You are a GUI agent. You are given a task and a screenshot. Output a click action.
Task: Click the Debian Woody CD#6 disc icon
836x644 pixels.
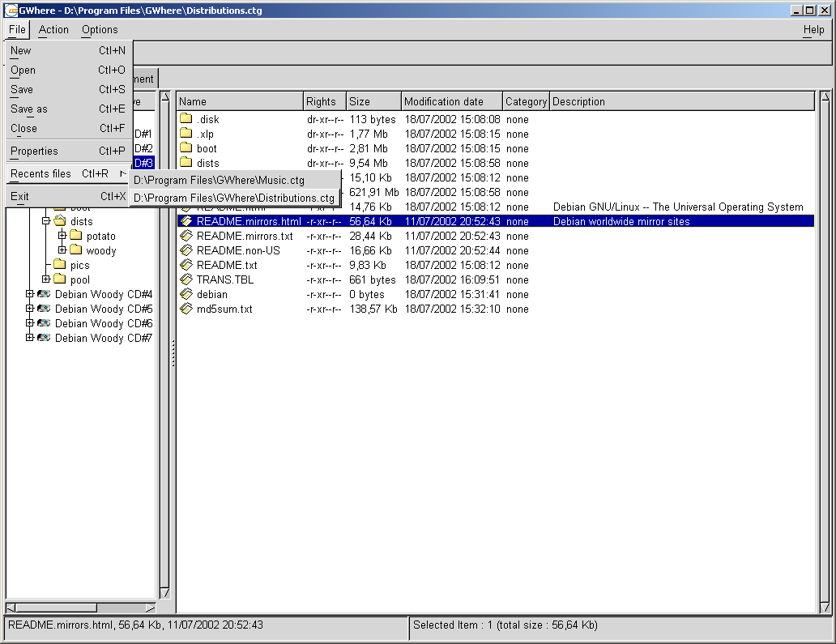[x=44, y=323]
